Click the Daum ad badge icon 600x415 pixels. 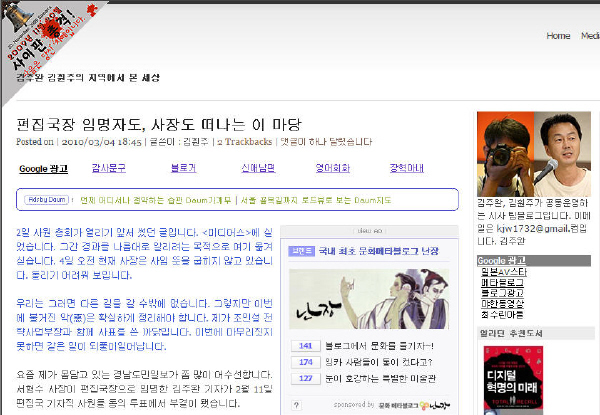[x=46, y=199]
